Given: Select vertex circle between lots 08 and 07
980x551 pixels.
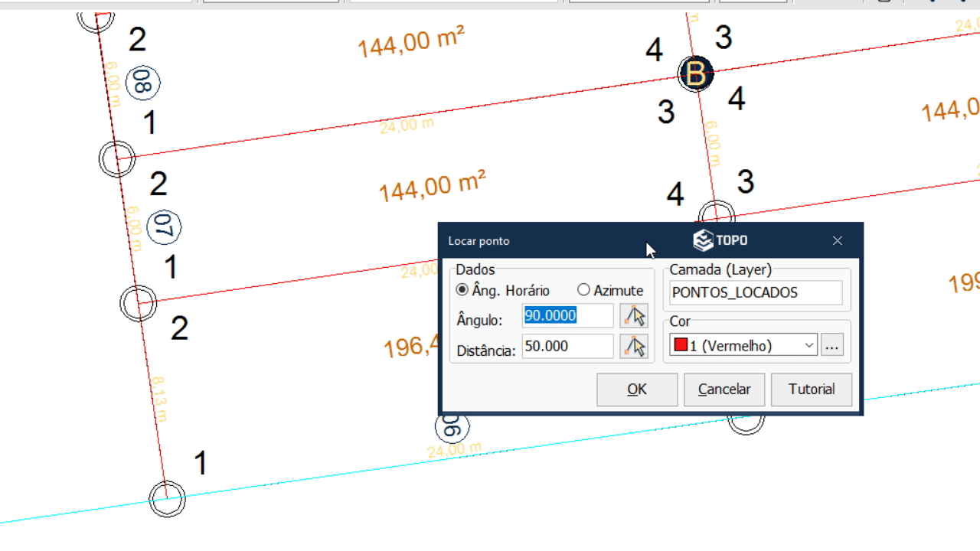Looking at the screenshot, I should [x=117, y=159].
